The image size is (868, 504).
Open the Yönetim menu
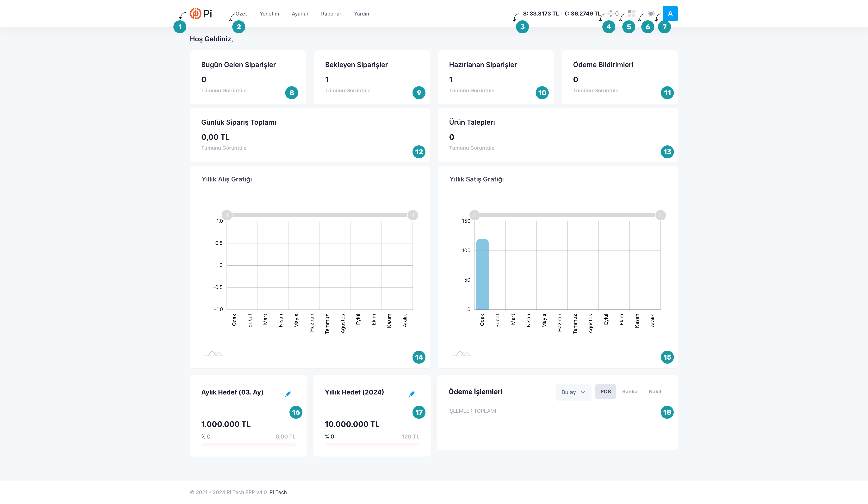coord(269,14)
